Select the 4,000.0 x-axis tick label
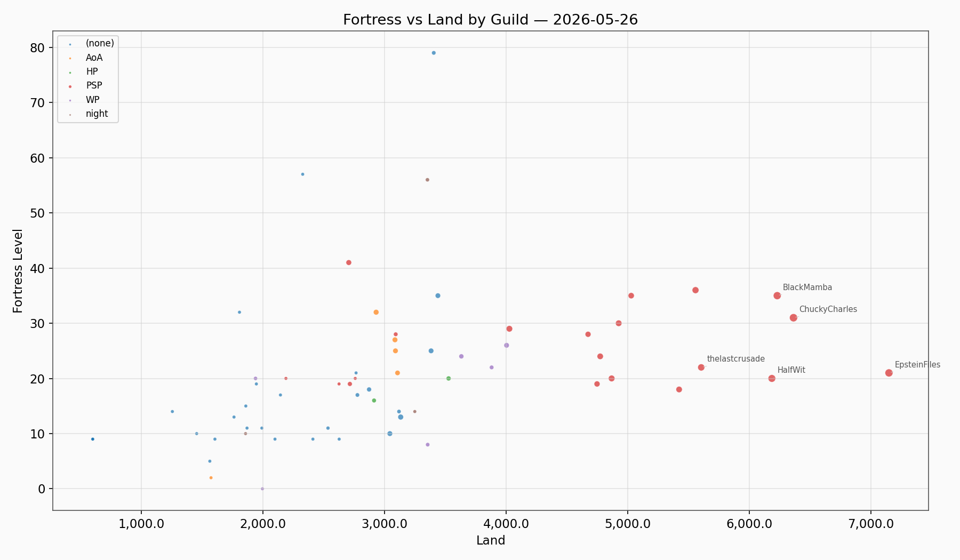This screenshot has height=560, width=960. point(506,524)
